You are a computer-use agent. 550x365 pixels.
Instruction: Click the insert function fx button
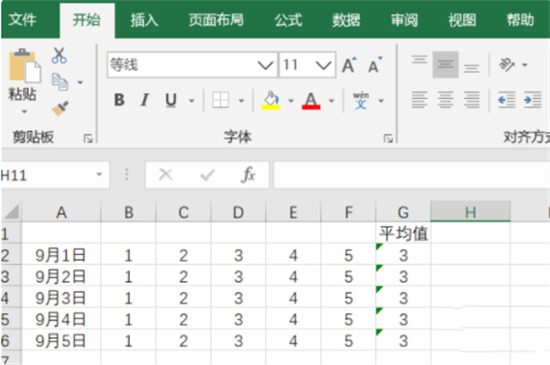248,174
